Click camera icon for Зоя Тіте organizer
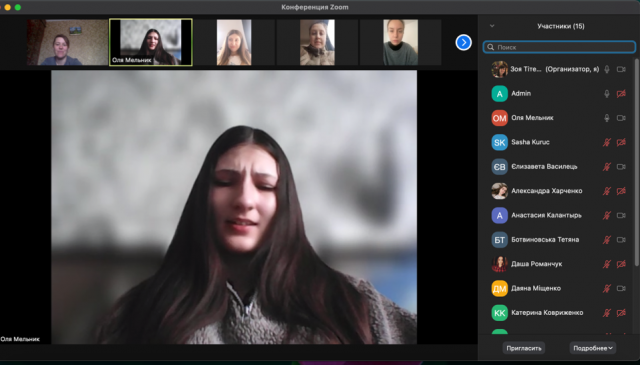Screen dimensions: 640x365 pos(621,69)
